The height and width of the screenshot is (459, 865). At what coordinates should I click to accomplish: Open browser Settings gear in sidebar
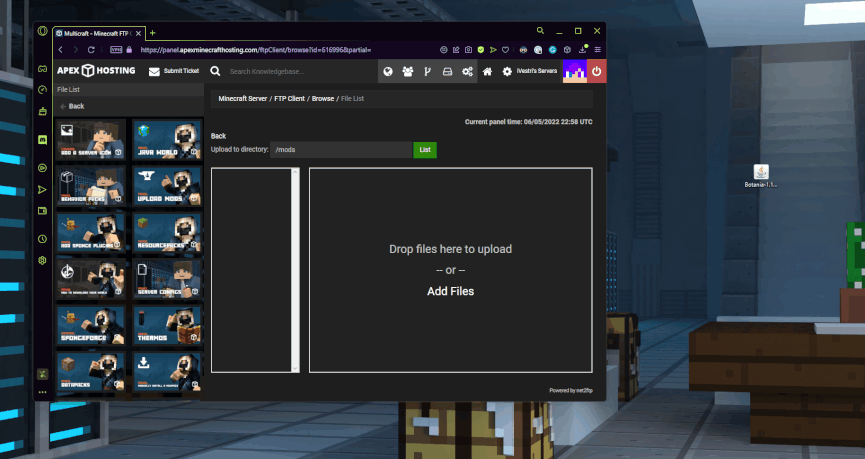(x=42, y=260)
